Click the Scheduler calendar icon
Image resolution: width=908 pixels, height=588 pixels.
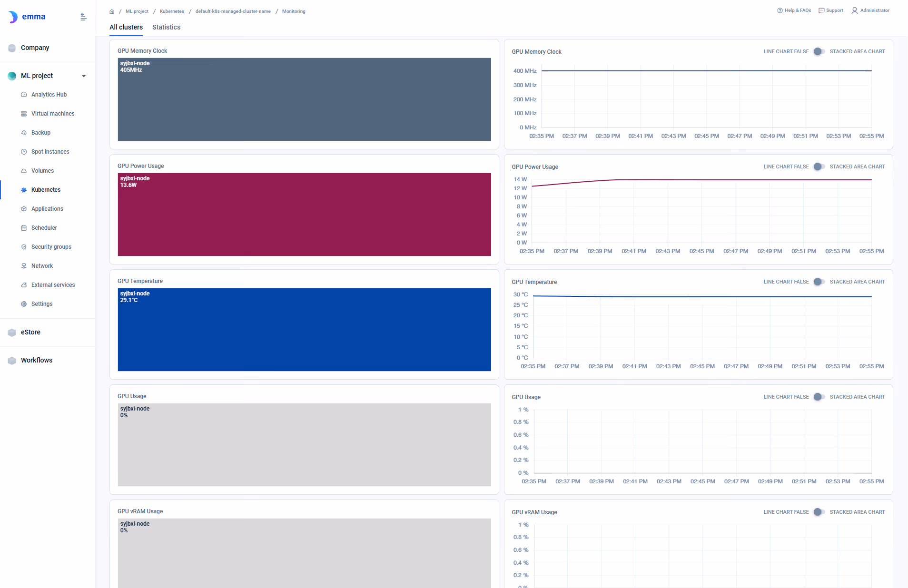tap(24, 228)
